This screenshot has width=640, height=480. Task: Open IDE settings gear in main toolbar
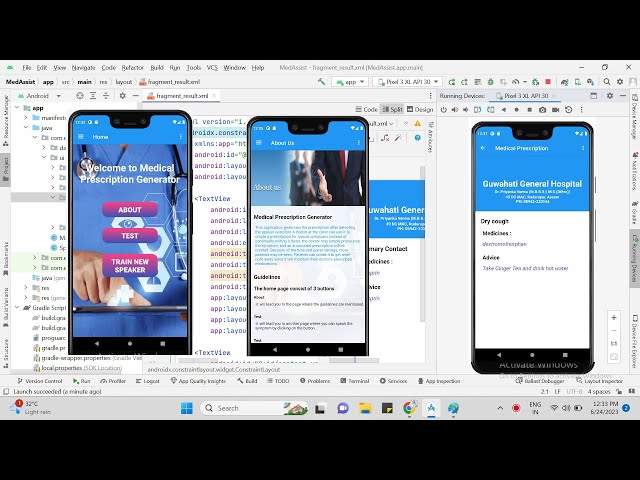(x=620, y=82)
